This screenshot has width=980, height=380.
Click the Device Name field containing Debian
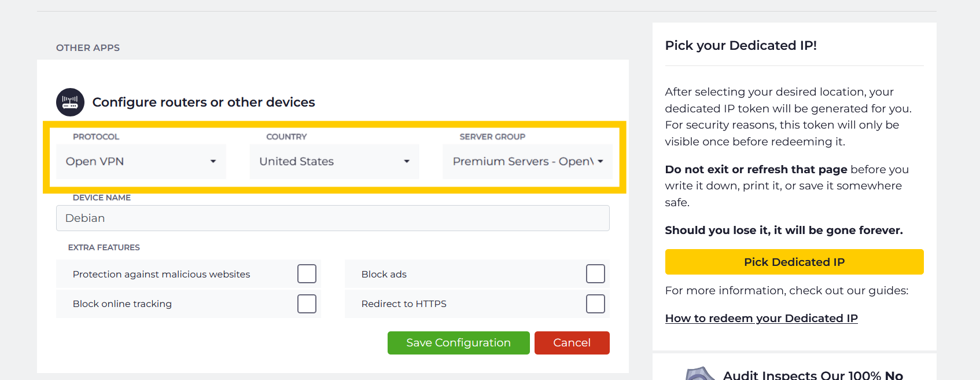(333, 218)
